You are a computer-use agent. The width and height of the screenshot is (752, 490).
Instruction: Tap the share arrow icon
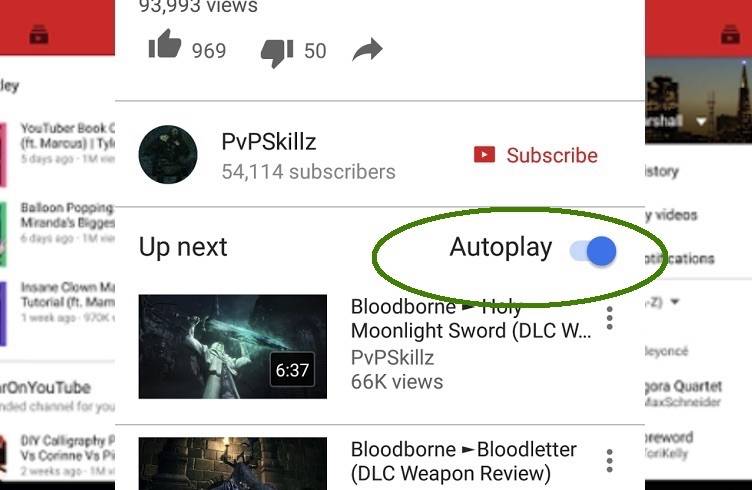coord(367,50)
